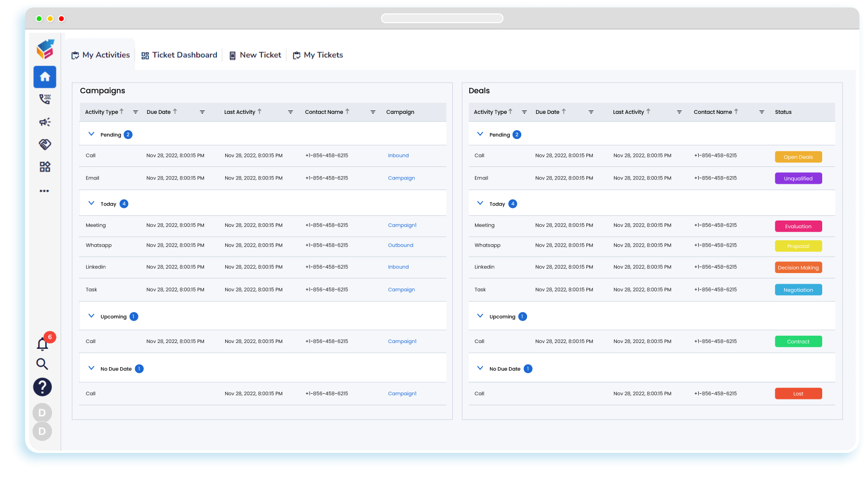Click the green Contract status badge
This screenshot has height=481, width=868.
[798, 341]
